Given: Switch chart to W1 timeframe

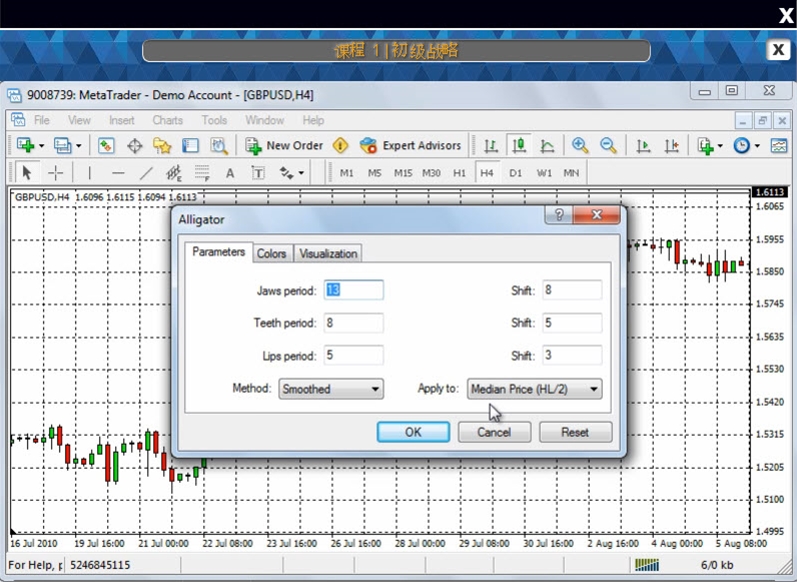Looking at the screenshot, I should [x=544, y=173].
